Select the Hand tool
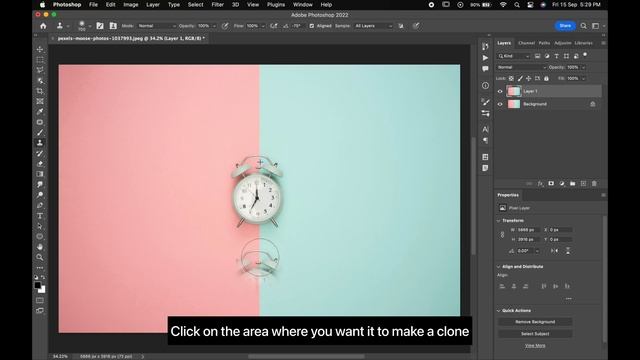The width and height of the screenshot is (640, 360). click(40, 247)
